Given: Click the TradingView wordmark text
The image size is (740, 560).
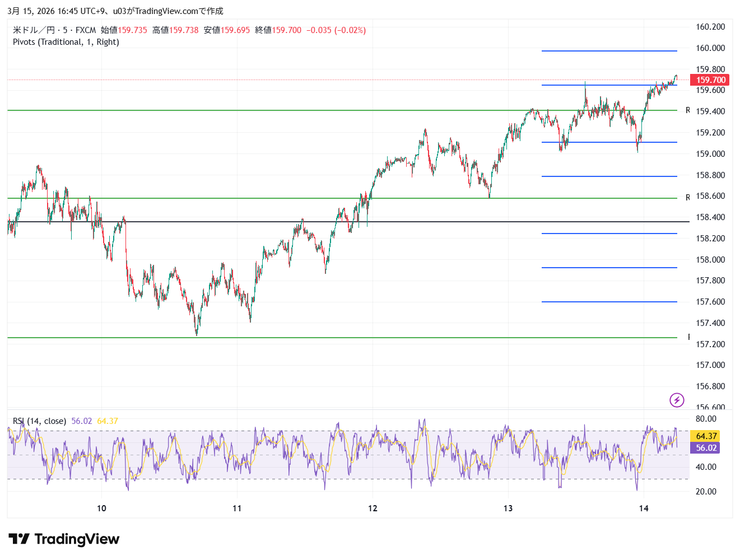Looking at the screenshot, I should click(x=77, y=539).
